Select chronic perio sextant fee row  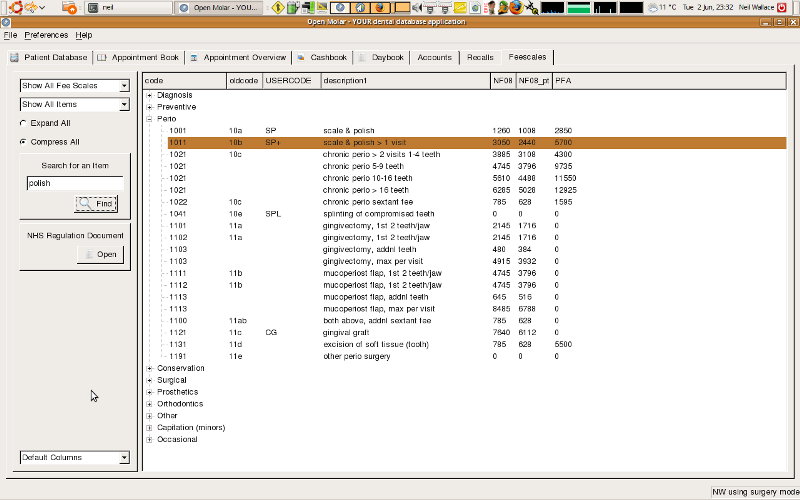[477, 202]
